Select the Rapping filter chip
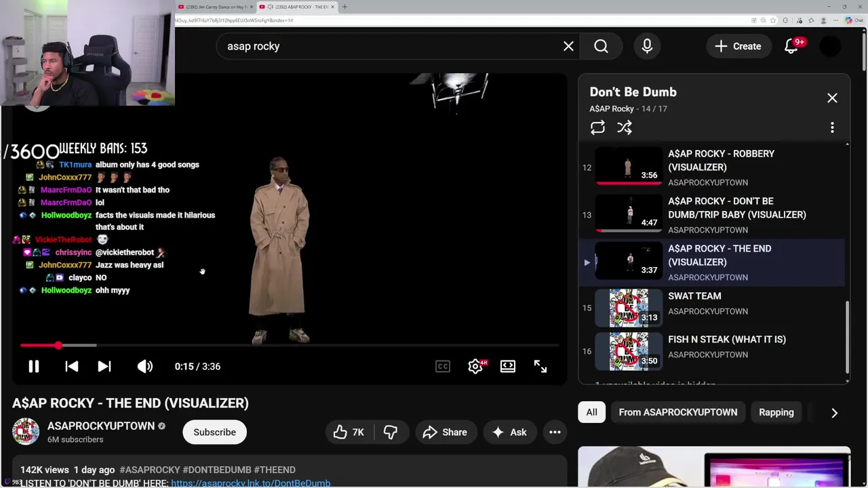 click(x=776, y=412)
